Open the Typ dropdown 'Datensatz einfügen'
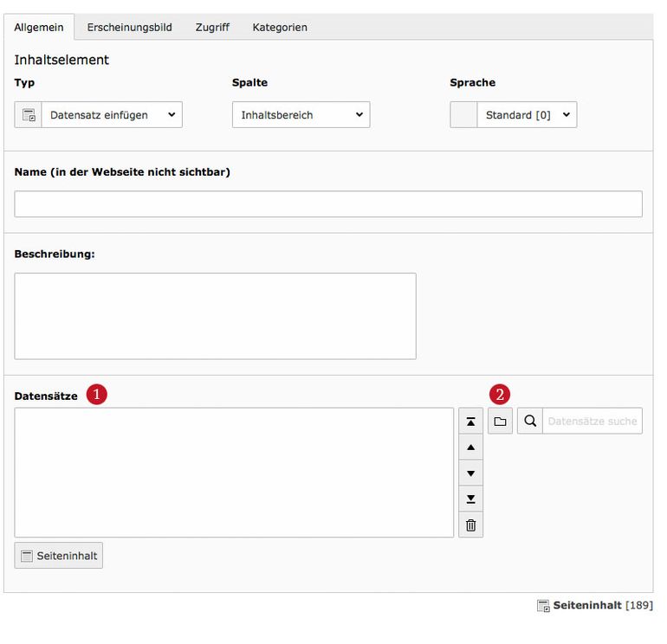Screen dimensions: 667x644 112,115
